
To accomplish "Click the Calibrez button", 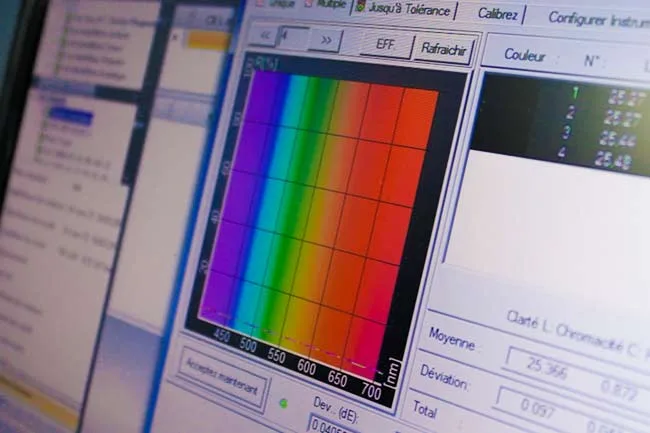I will pyautogui.click(x=498, y=14).
